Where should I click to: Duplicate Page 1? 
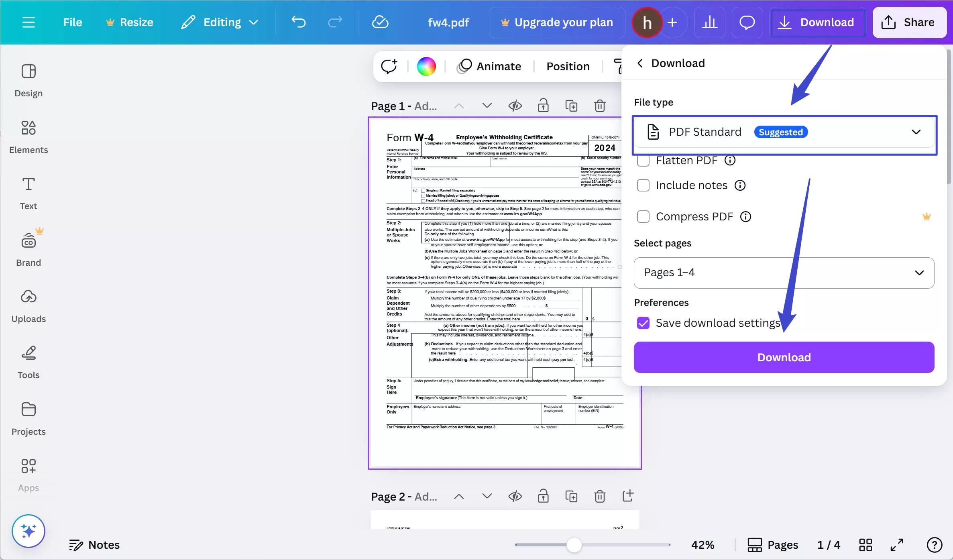point(572,105)
